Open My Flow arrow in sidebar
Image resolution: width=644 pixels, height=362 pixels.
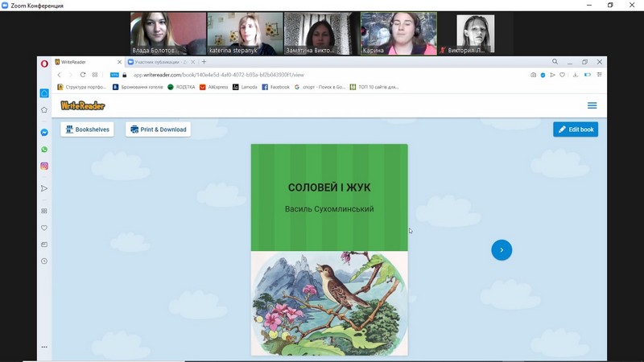(x=44, y=188)
